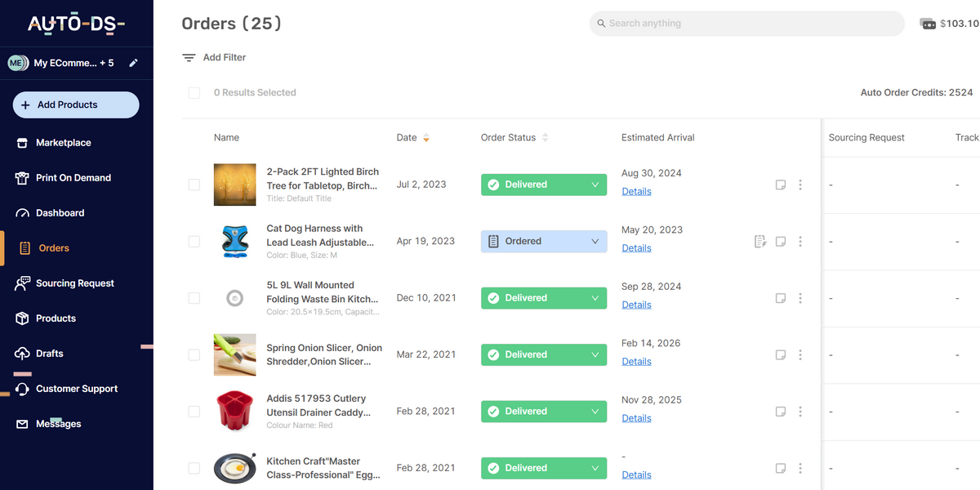980x490 pixels.
Task: Expand Ordered status dropdown for Cat Harness
Action: [595, 242]
